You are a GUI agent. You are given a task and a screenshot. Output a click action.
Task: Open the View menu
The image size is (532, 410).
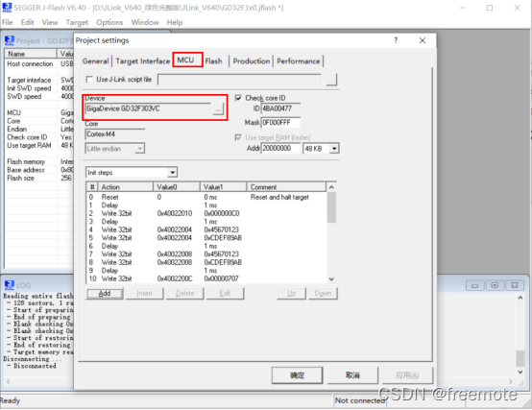[x=50, y=22]
